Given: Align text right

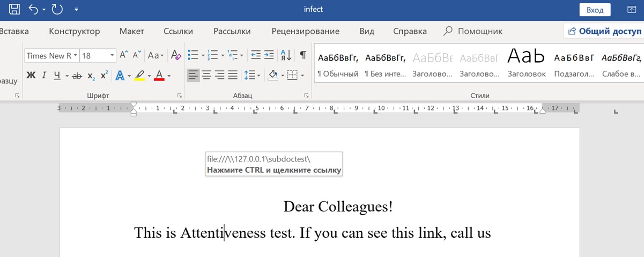Looking at the screenshot, I should 219,75.
